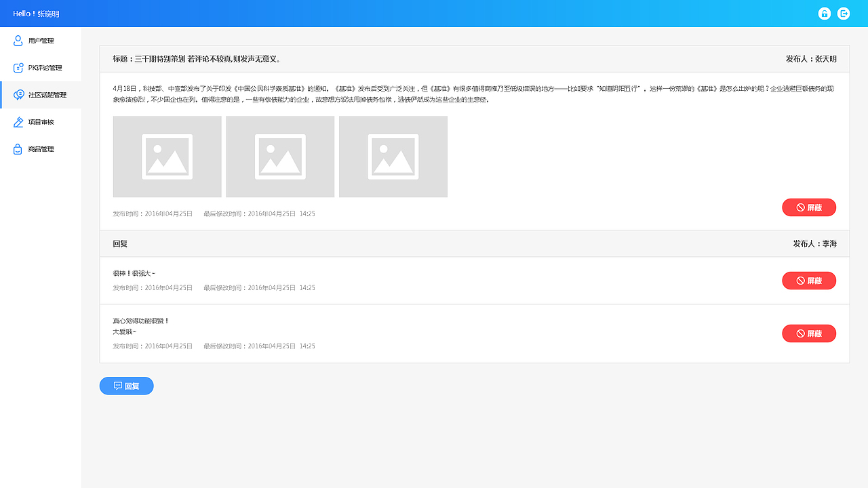Click the PK评论管理 sidebar icon
Image resolution: width=868 pixels, height=488 pixels.
18,68
